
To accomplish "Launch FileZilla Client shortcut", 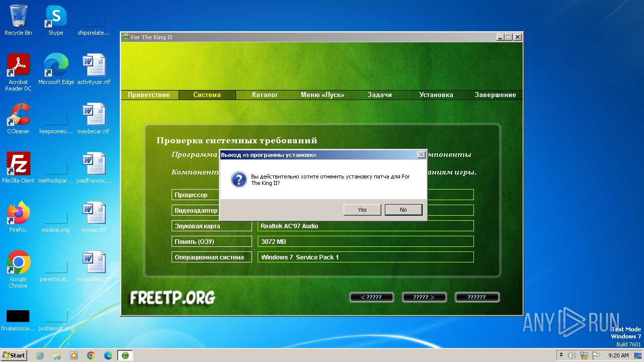I will (18, 167).
